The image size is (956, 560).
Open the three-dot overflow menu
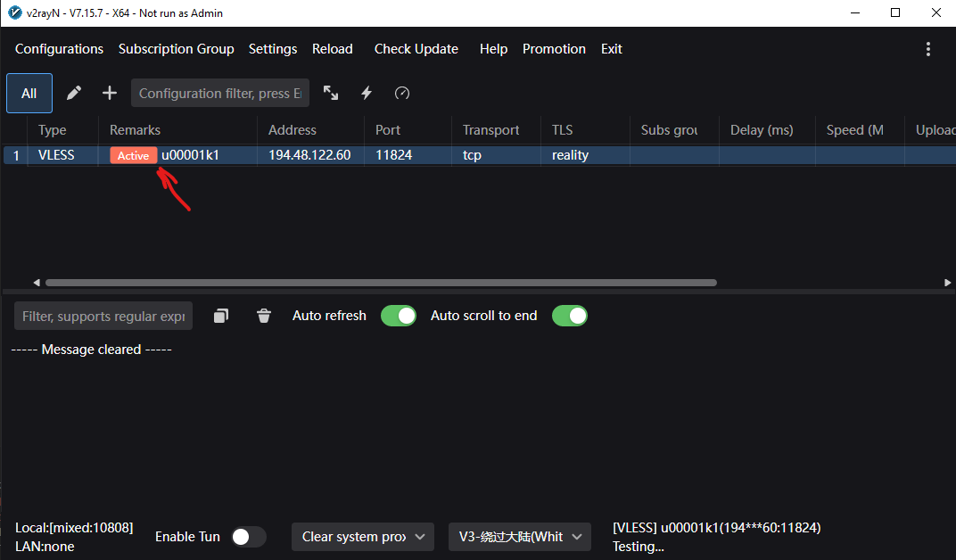coord(927,49)
